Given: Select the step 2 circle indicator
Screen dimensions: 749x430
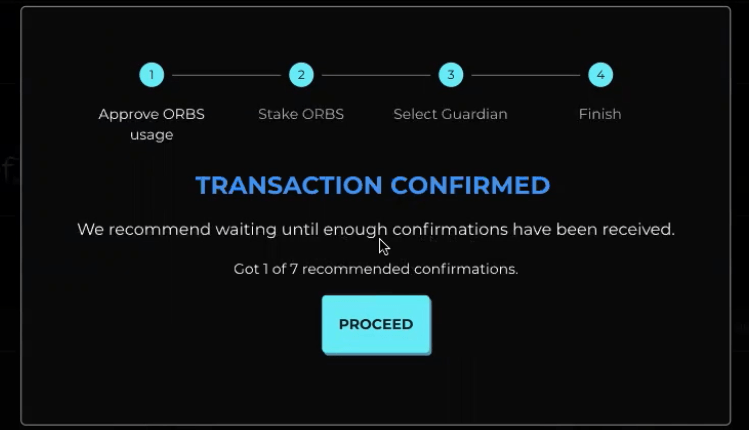Looking at the screenshot, I should [301, 75].
